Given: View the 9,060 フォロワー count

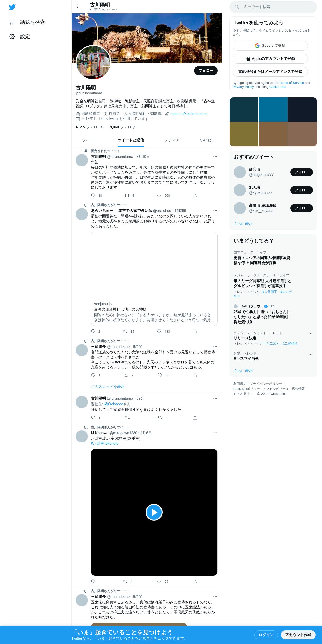Looking at the screenshot, I should coord(124,127).
